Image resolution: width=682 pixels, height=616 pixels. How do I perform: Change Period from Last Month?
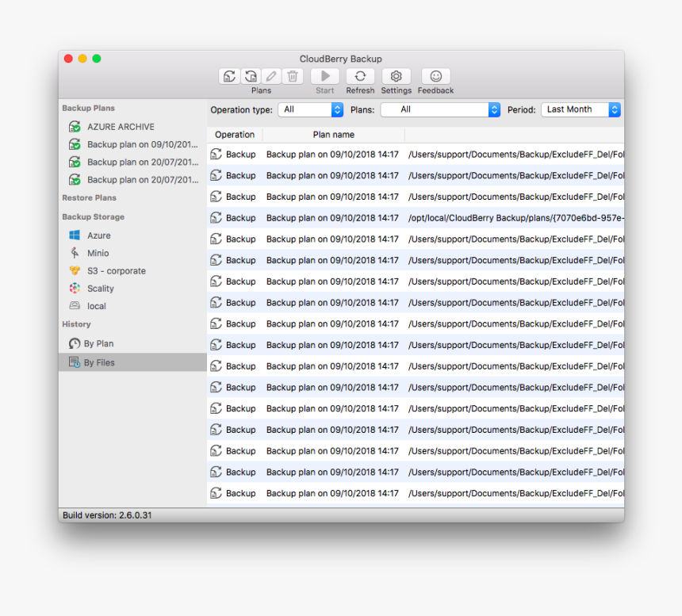tap(581, 109)
